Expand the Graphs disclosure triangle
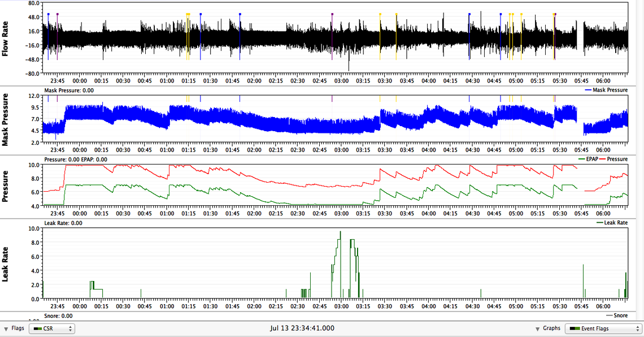Viewport: 644px width, 337px height. (538, 329)
